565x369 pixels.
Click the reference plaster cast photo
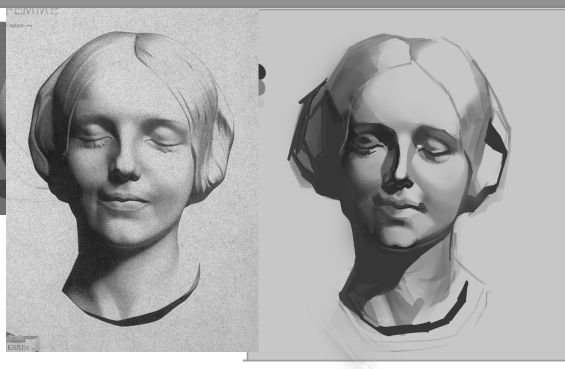click(x=132, y=179)
